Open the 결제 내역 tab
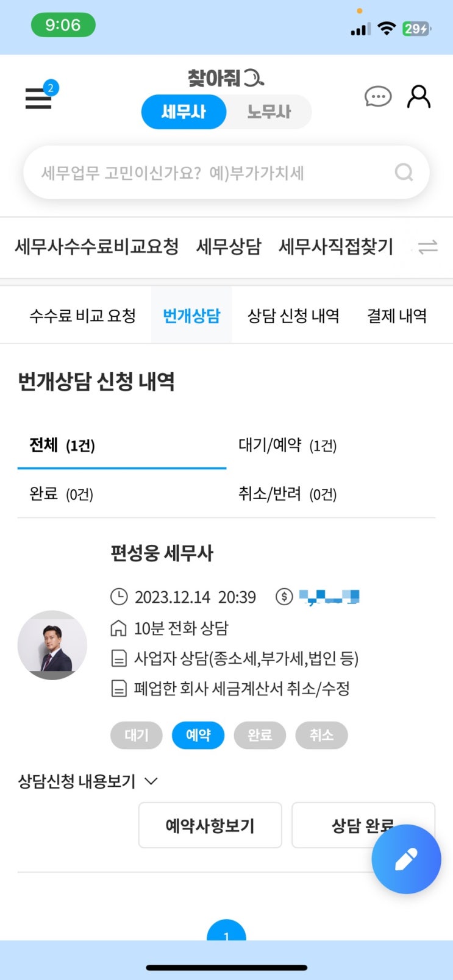 click(x=396, y=316)
